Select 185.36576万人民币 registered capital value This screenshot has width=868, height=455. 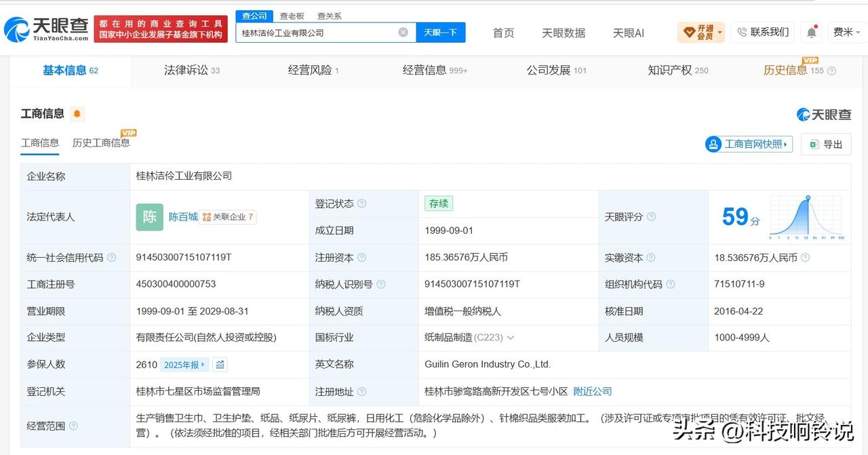[466, 258]
